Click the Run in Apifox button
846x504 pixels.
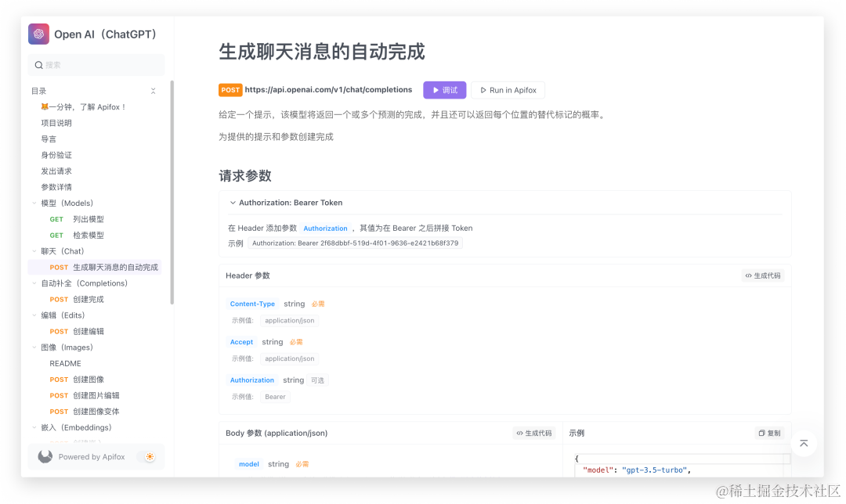508,90
